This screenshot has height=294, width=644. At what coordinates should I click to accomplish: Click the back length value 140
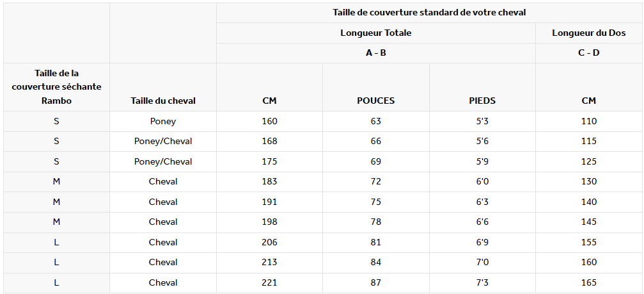click(x=589, y=202)
